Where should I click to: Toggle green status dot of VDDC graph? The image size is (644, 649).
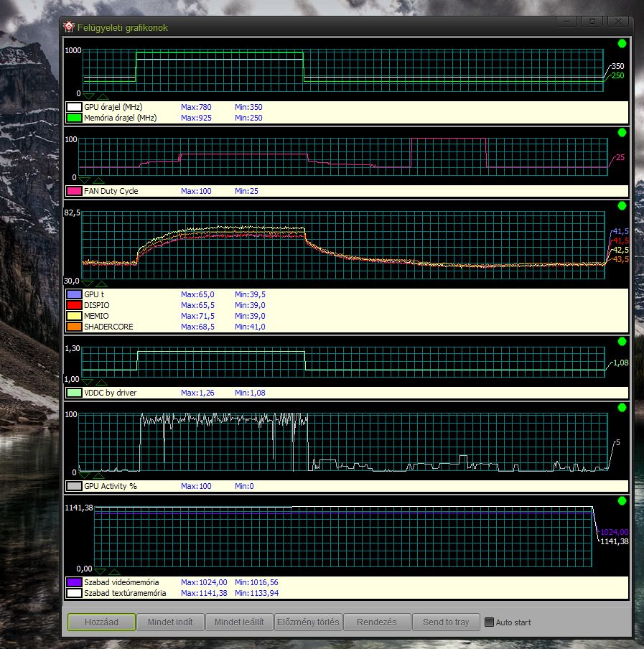coord(622,342)
